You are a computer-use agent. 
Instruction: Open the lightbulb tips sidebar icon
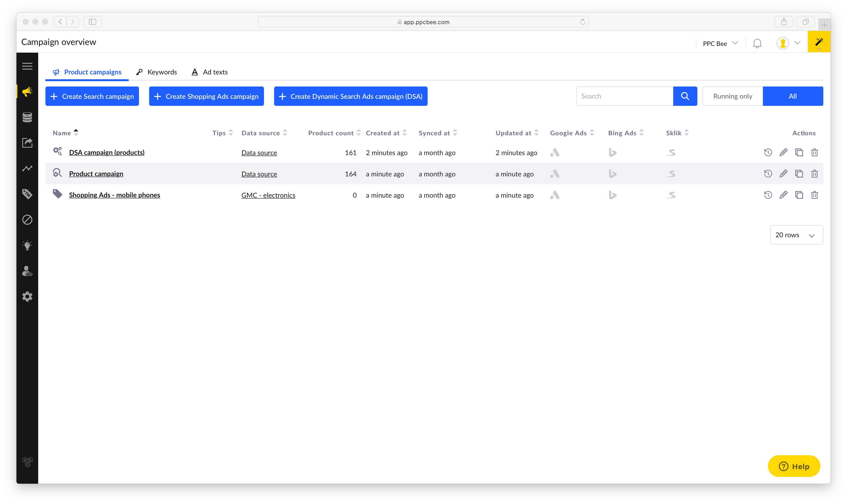coord(27,245)
